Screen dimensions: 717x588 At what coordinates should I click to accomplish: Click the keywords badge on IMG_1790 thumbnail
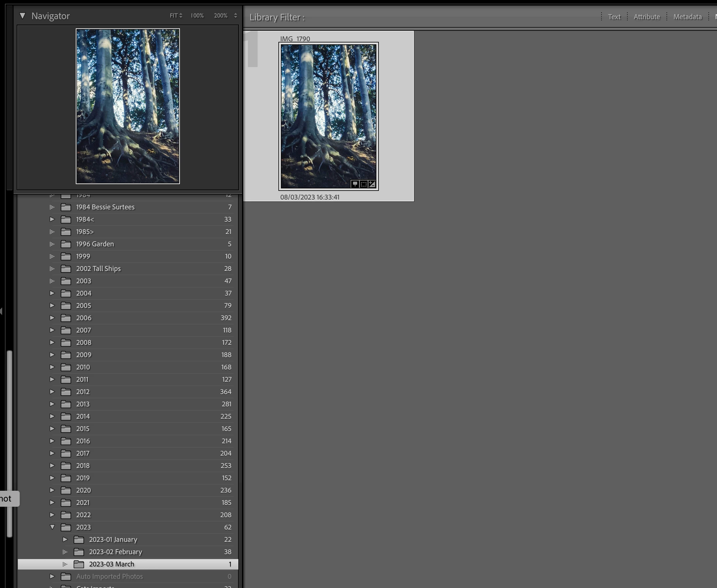[355, 184]
